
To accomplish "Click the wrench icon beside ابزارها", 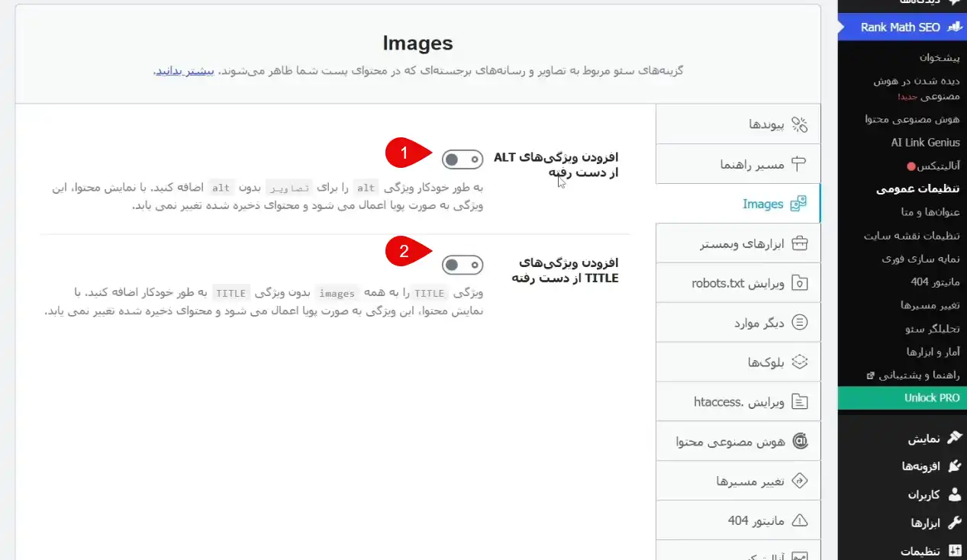I will tap(954, 523).
